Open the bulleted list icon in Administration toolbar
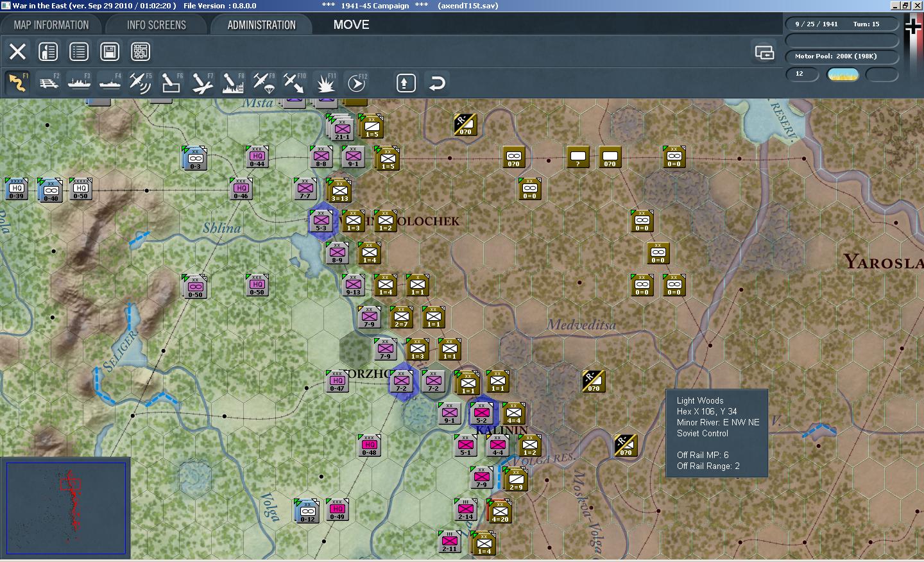This screenshot has height=562, width=924. tap(79, 51)
